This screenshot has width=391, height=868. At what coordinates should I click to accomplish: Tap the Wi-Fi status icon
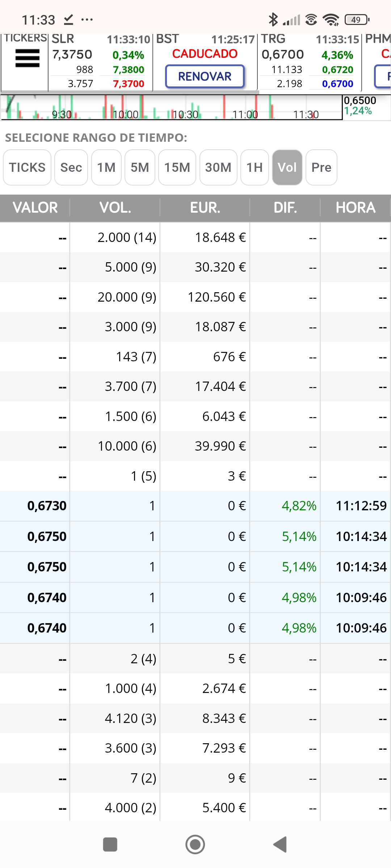331,20
